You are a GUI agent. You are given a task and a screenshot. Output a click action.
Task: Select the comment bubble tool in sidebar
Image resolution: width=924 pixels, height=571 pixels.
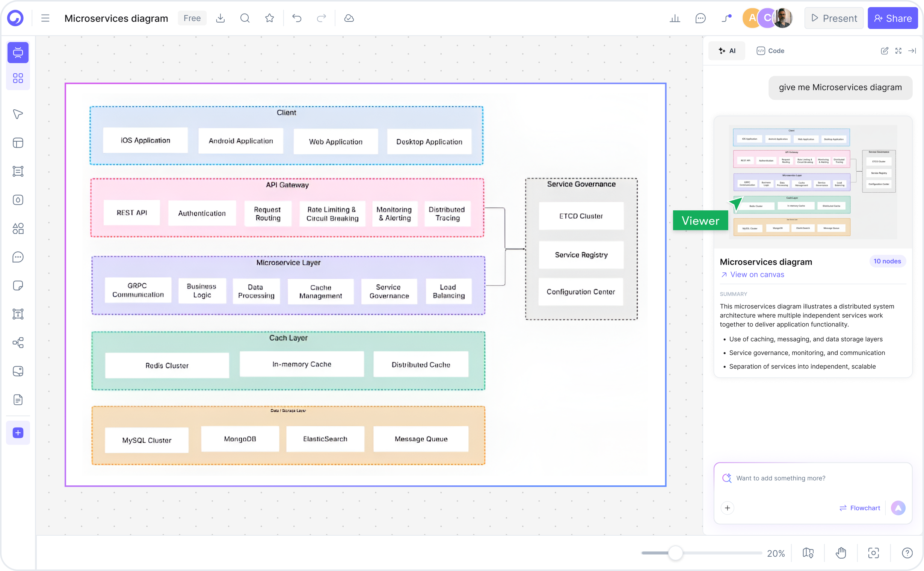click(x=18, y=257)
